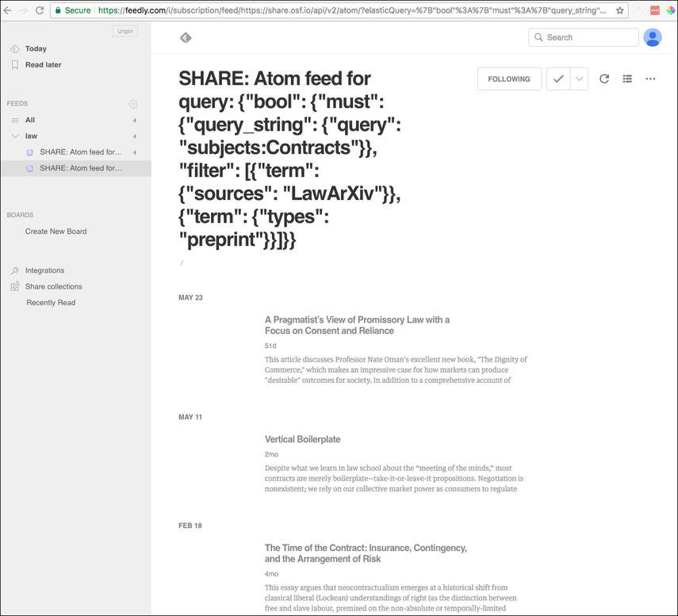Viewport: 678px width, 616px height.
Task: Click the MAY 23 date header
Action: coord(190,297)
